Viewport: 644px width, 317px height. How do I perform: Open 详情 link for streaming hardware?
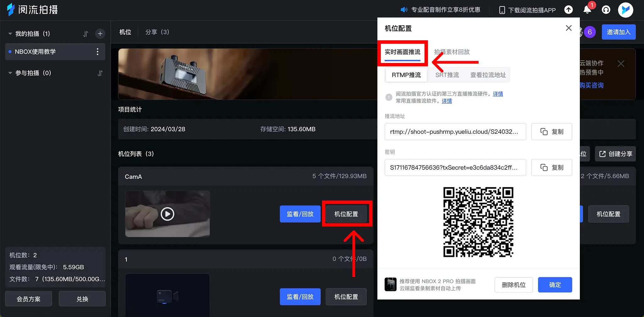pos(498,94)
